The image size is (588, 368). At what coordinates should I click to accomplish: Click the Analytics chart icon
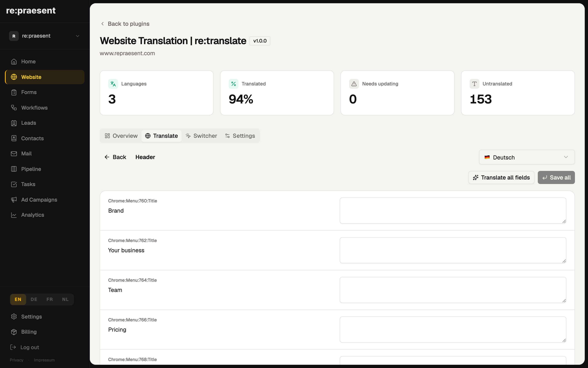point(14,215)
